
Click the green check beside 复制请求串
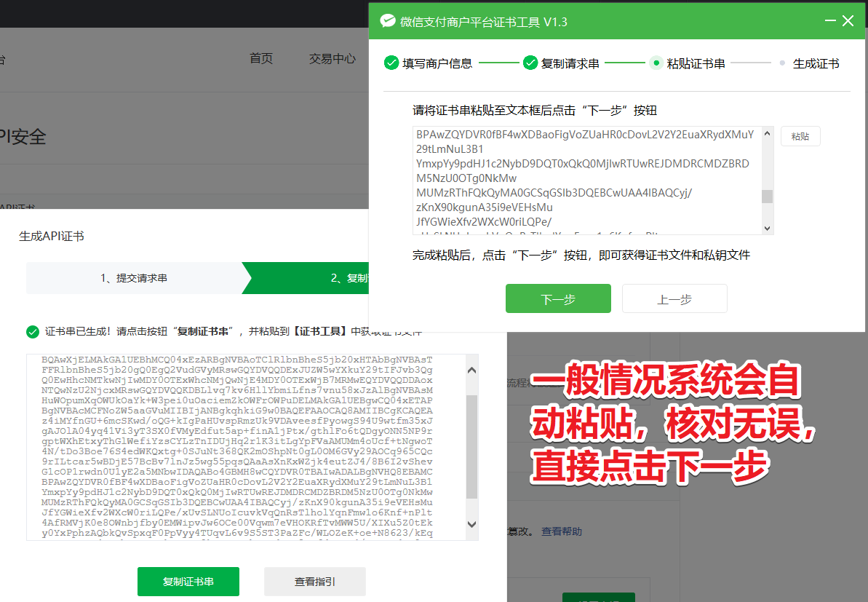(x=530, y=63)
